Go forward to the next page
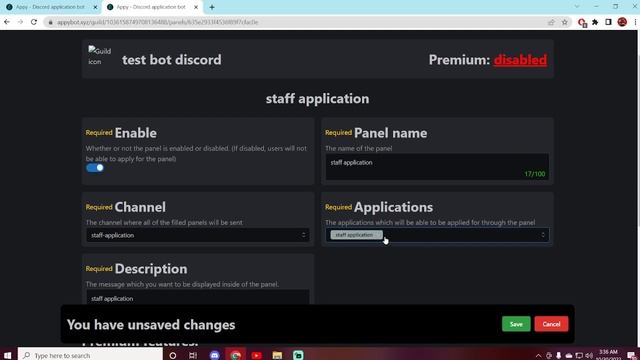The width and height of the screenshot is (640, 360). (x=20, y=22)
